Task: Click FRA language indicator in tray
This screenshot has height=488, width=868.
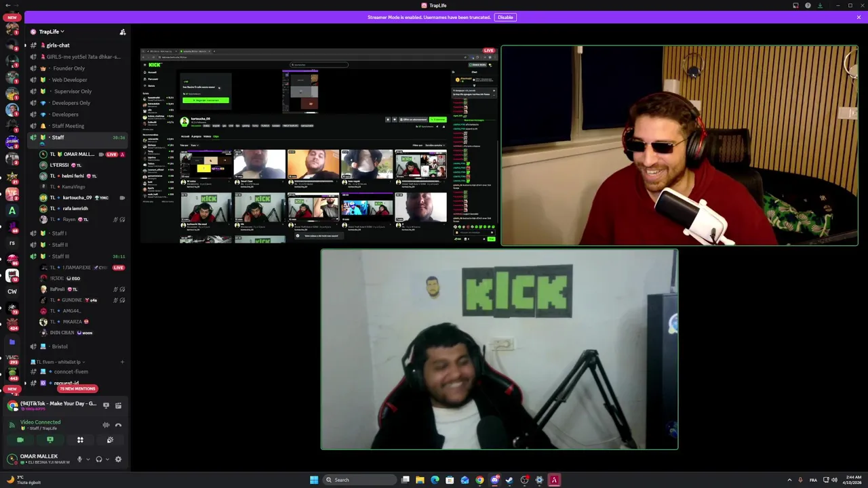Action: tap(813, 480)
